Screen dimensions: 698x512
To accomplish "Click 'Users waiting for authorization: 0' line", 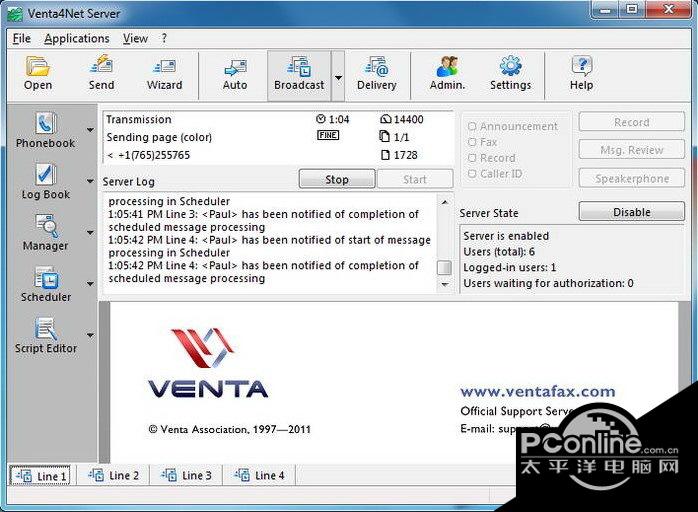I will pyautogui.click(x=548, y=283).
